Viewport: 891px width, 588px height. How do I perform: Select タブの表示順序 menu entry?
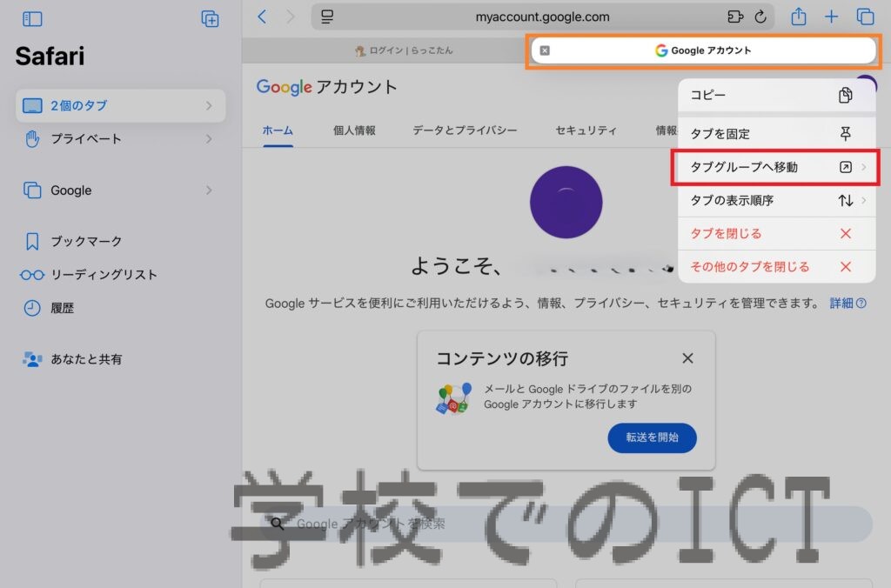pyautogui.click(x=777, y=200)
